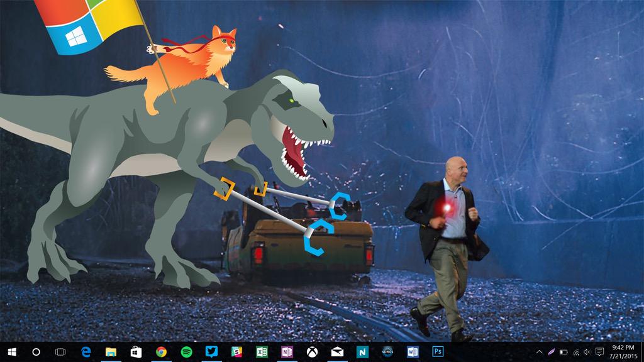Open Sonos controller from taskbar
Viewport: 644px width, 362px height.
coord(387,352)
